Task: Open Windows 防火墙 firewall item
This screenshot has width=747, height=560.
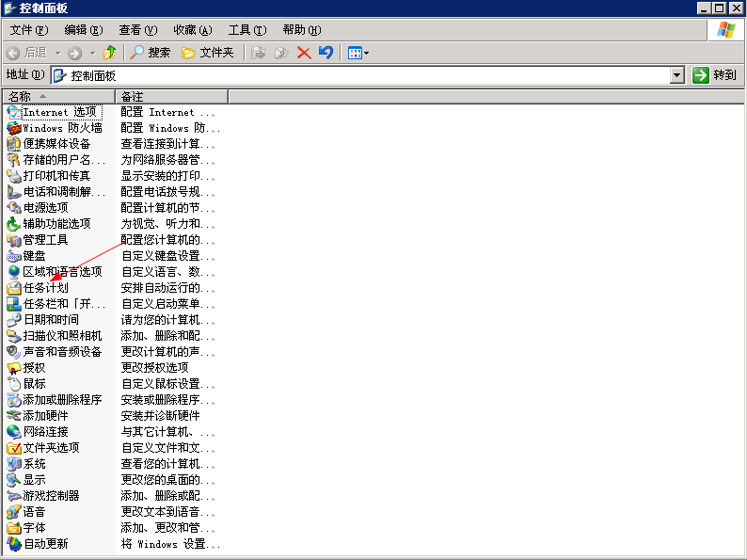Action: coord(62,128)
